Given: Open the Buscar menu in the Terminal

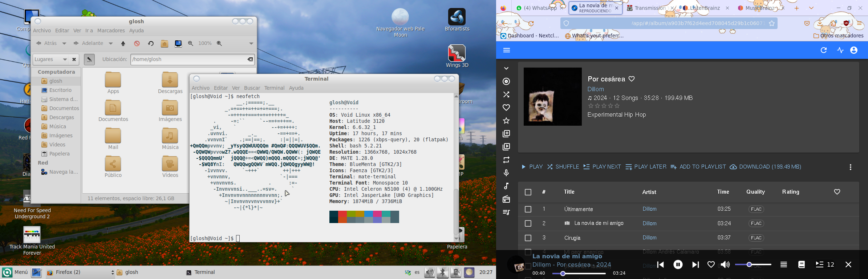Looking at the screenshot, I should [252, 88].
